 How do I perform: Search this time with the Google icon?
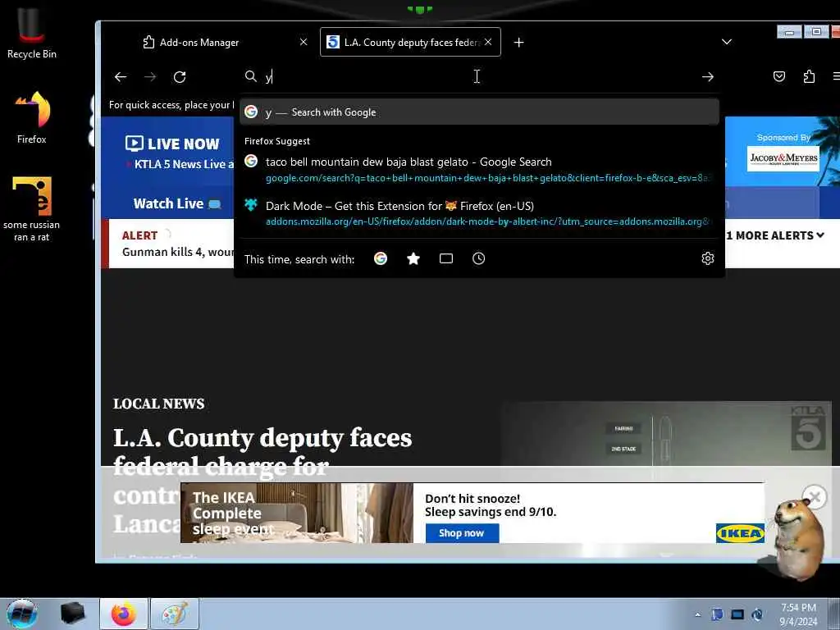coord(381,258)
